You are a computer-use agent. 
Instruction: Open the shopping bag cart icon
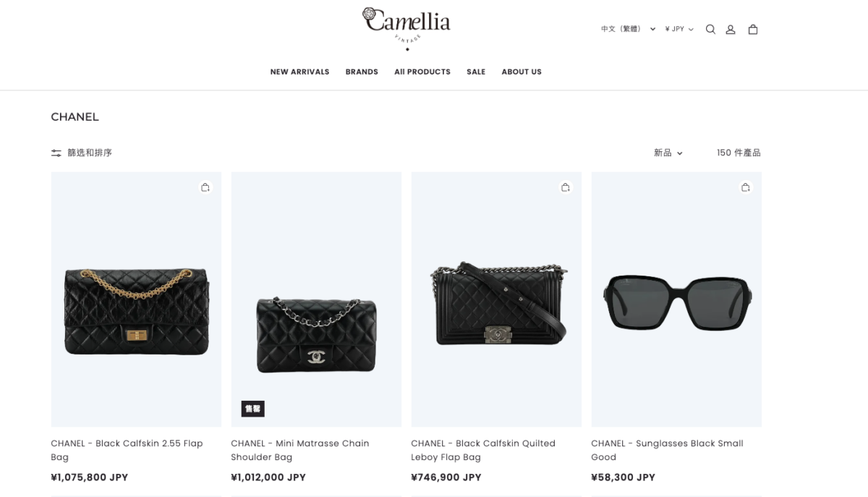pyautogui.click(x=753, y=30)
